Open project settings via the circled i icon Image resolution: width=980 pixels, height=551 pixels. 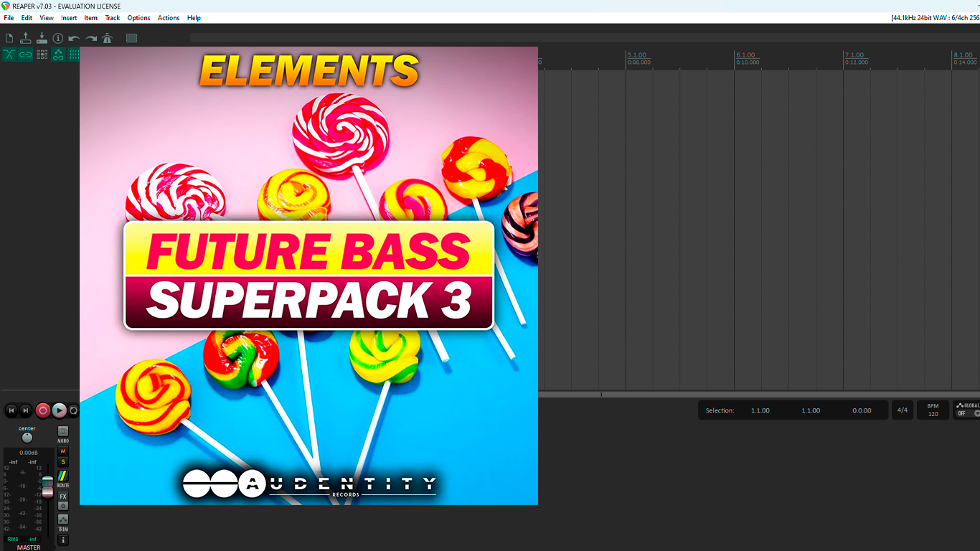(x=58, y=38)
